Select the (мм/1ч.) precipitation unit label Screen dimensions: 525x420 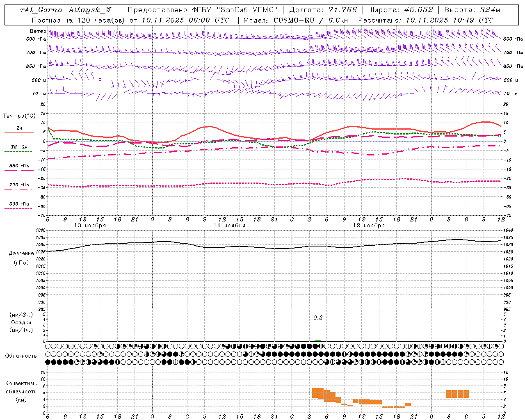click(21, 330)
